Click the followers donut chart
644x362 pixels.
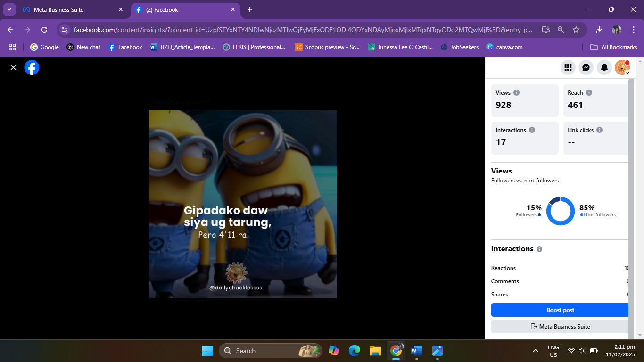(561, 211)
